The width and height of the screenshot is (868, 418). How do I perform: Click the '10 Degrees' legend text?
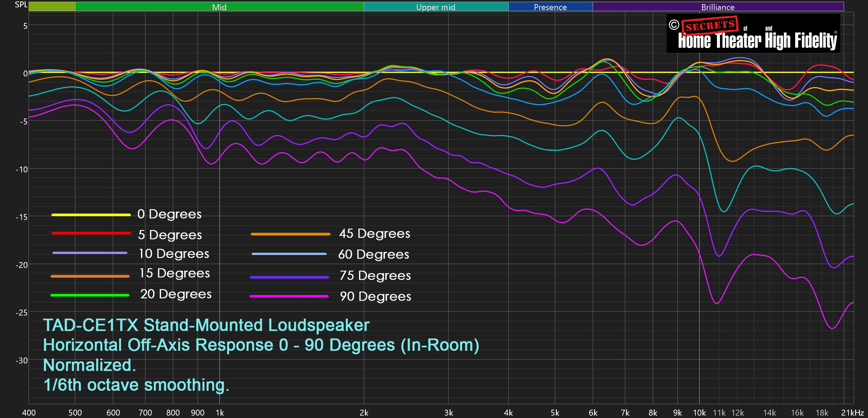tap(174, 254)
